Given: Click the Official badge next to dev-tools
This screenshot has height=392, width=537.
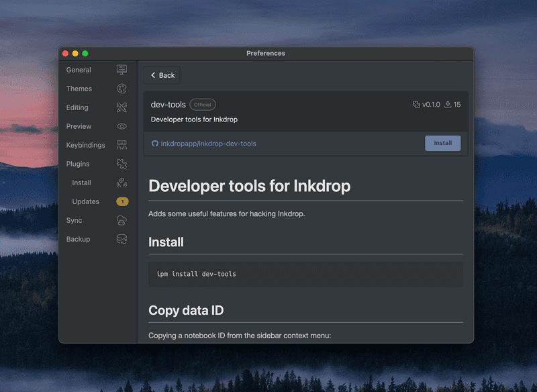Looking at the screenshot, I should click(202, 104).
